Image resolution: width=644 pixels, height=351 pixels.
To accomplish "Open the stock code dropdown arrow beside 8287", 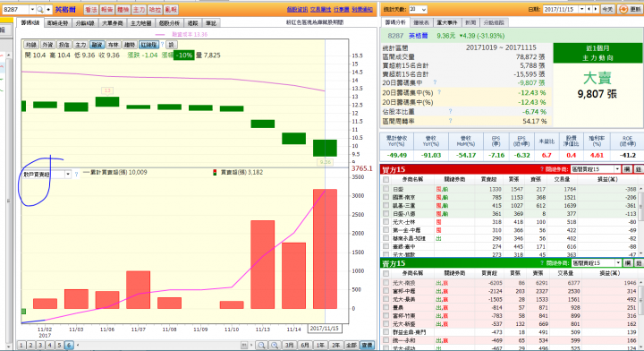I will click(32, 10).
